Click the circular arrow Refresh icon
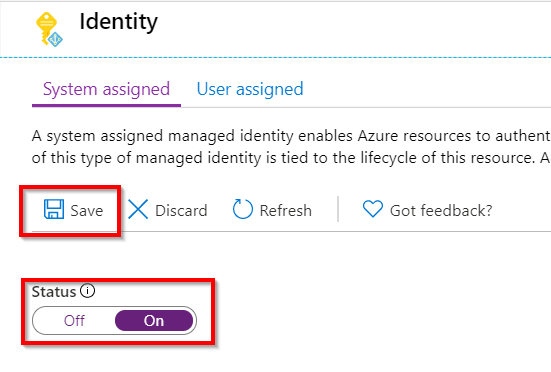 [x=242, y=209]
